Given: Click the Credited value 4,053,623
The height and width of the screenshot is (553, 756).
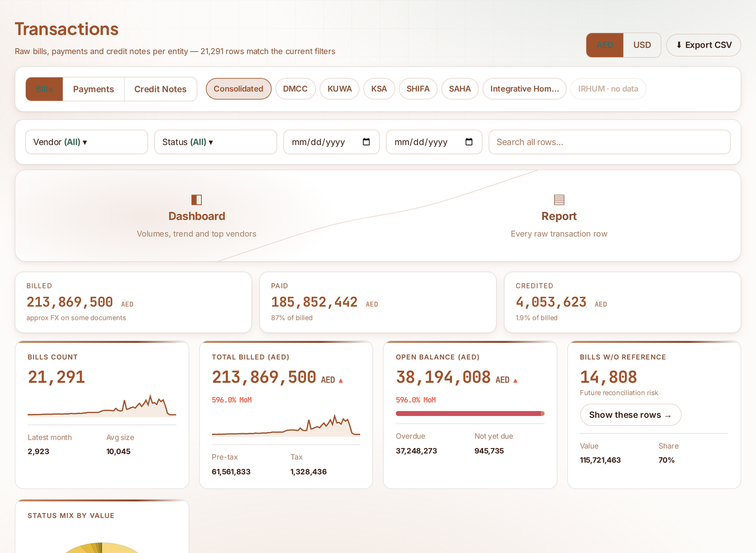Looking at the screenshot, I should click(x=551, y=302).
